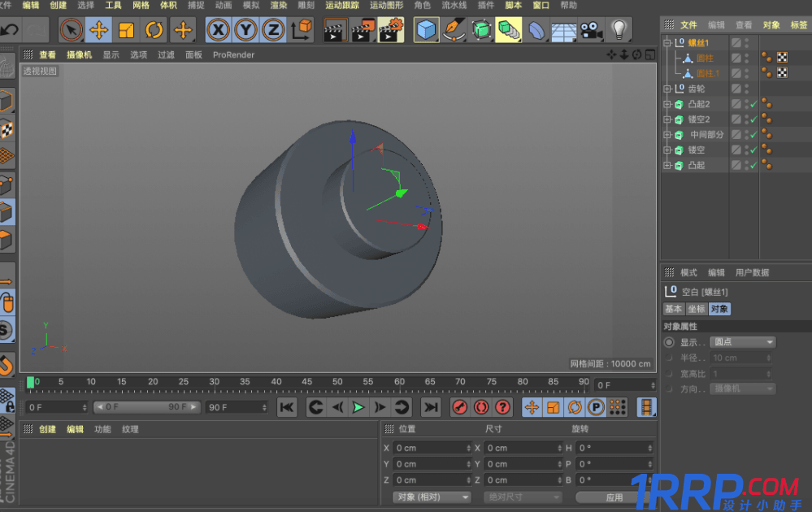Expand the 齿轮 object hierarchy
Viewport: 812px width, 512px height.
[x=669, y=88]
